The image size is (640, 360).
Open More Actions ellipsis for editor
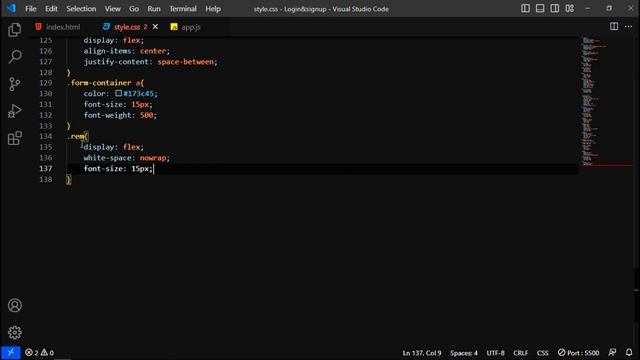[629, 27]
